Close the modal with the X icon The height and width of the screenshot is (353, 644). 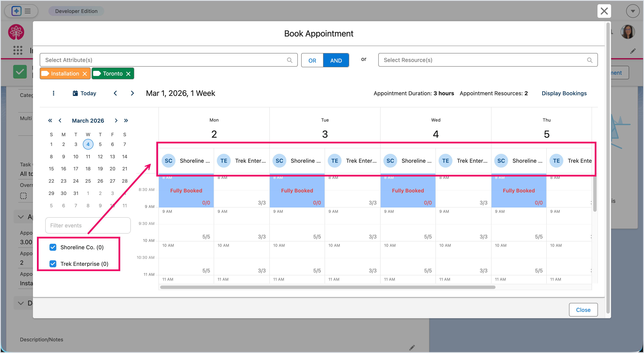pyautogui.click(x=604, y=11)
